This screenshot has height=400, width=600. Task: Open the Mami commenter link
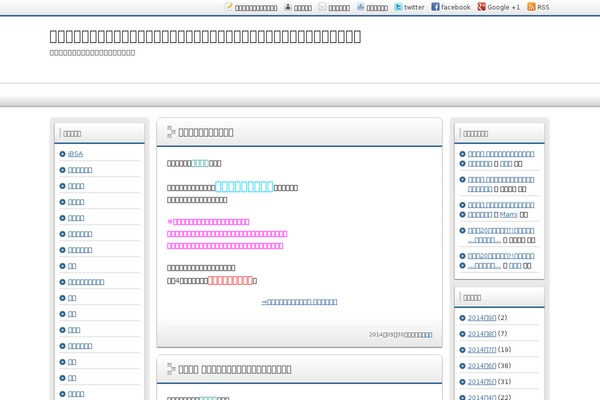pos(509,215)
